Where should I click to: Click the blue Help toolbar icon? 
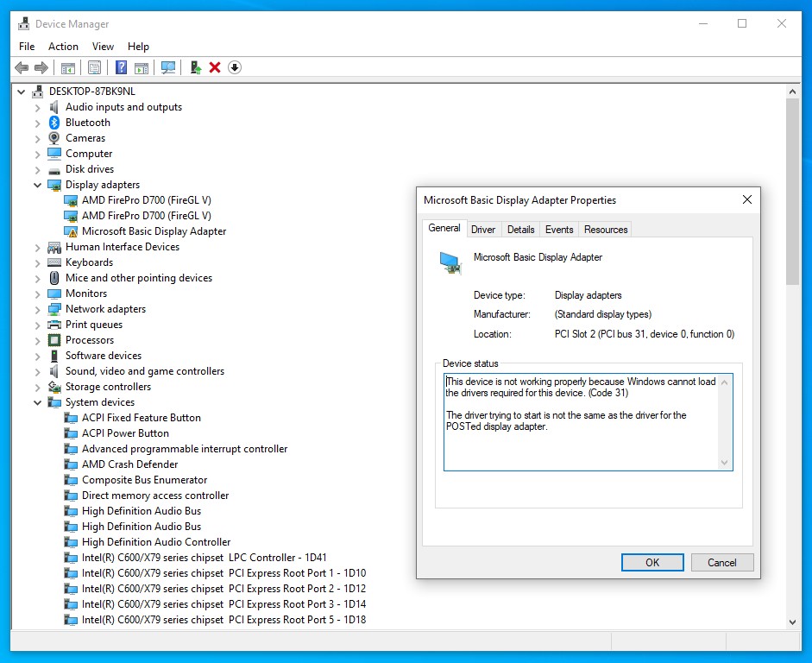(121, 67)
